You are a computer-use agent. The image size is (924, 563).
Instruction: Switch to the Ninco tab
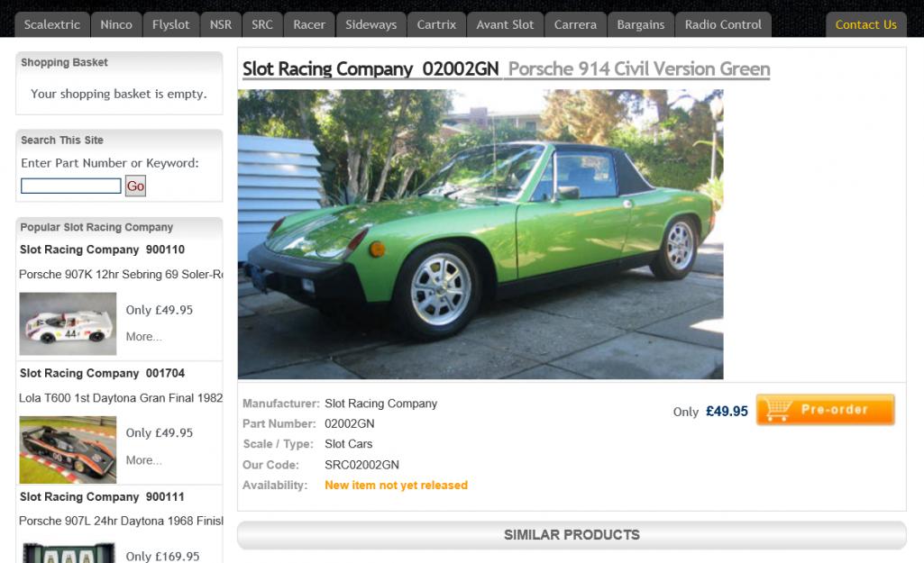coord(116,24)
